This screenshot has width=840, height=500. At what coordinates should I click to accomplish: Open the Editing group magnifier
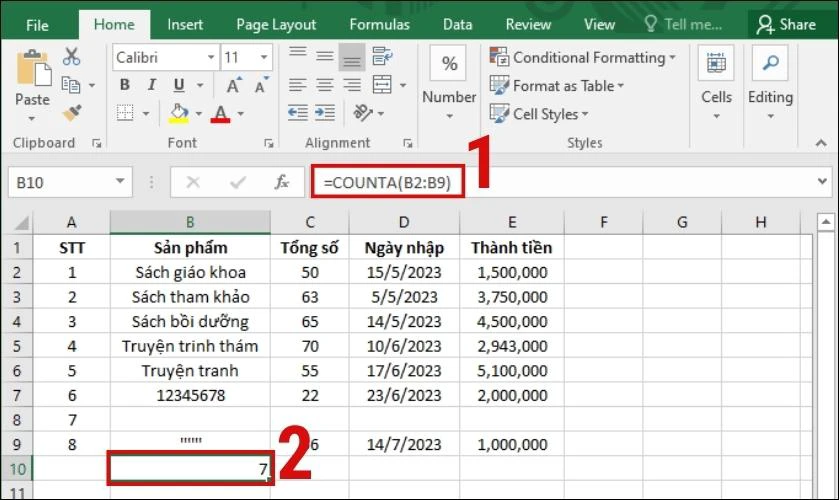[x=770, y=63]
